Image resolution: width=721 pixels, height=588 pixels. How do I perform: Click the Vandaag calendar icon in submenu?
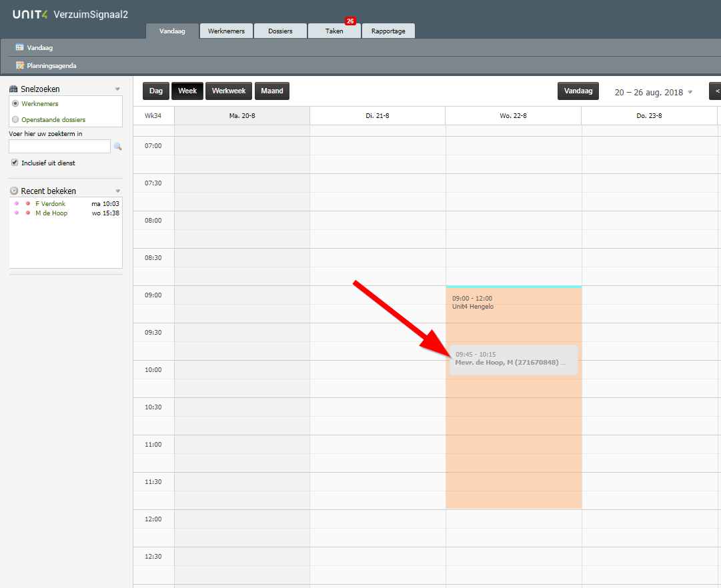pos(19,47)
